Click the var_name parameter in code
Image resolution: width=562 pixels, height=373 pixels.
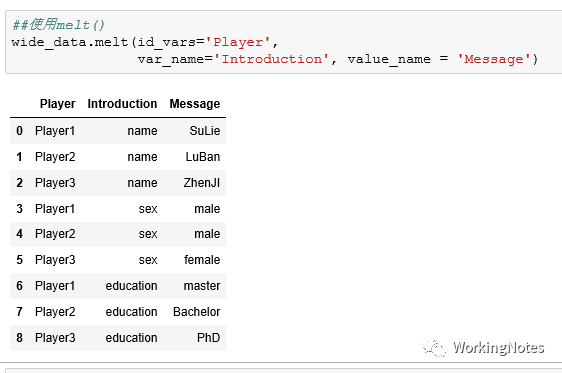pyautogui.click(x=171, y=59)
